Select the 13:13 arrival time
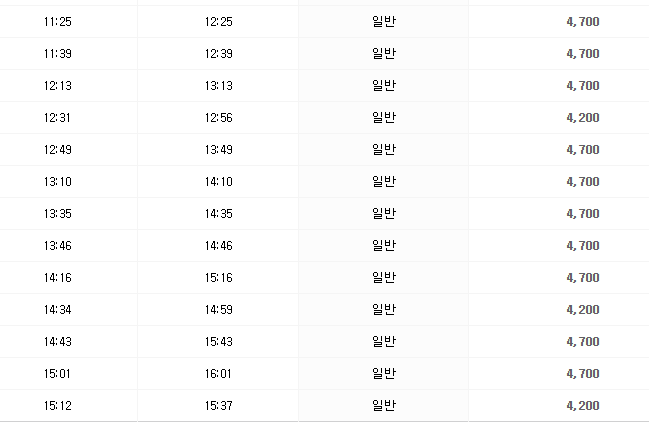 coord(217,85)
